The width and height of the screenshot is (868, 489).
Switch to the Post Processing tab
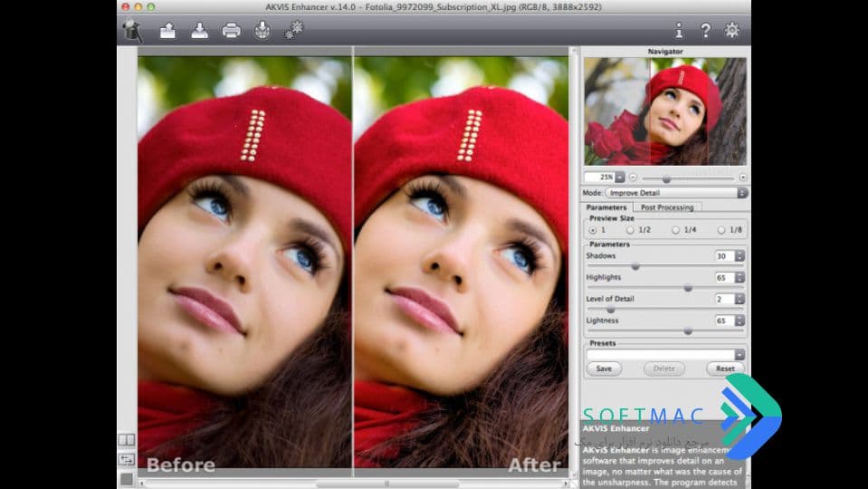point(667,207)
